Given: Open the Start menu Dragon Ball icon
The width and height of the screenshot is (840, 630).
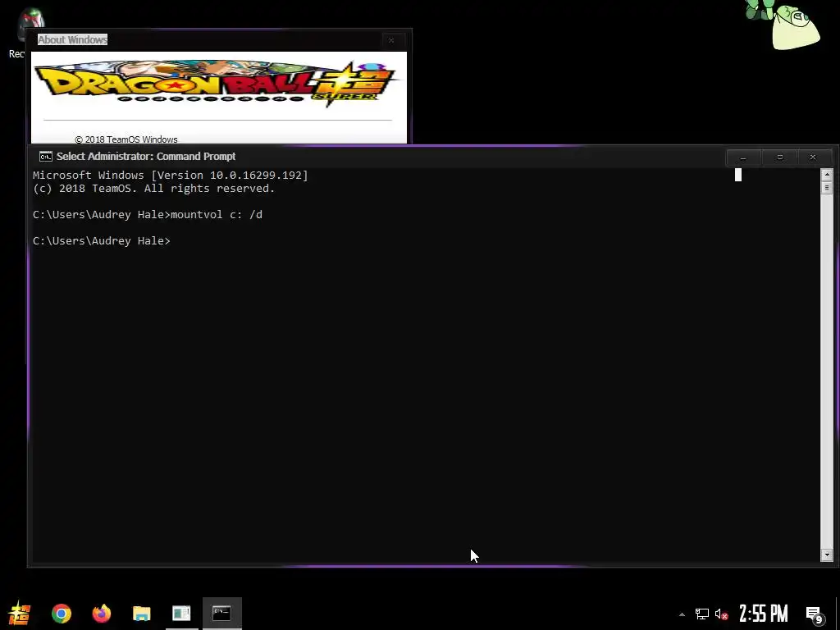Looking at the screenshot, I should (20, 614).
